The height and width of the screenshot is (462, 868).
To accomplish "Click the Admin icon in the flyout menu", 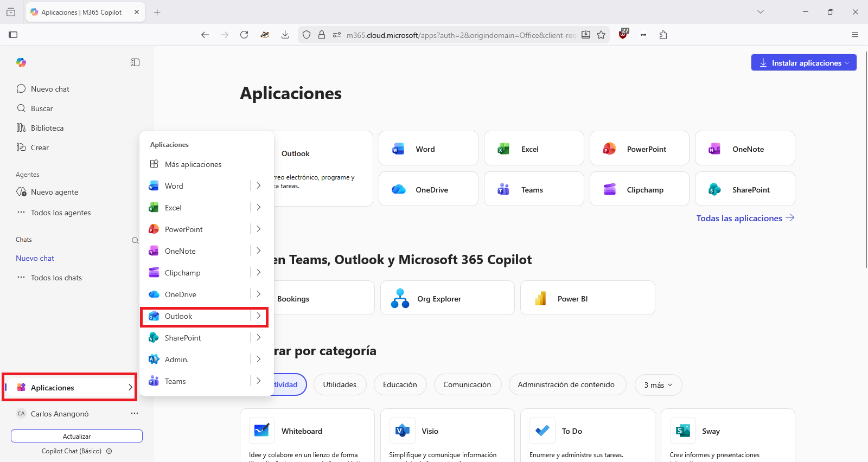I will pos(154,360).
